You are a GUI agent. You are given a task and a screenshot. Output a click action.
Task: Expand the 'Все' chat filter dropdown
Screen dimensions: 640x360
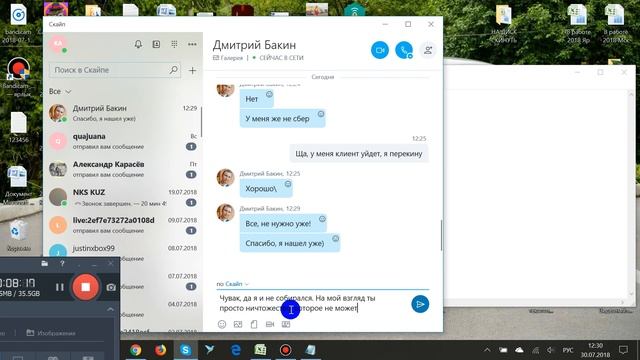pyautogui.click(x=60, y=91)
